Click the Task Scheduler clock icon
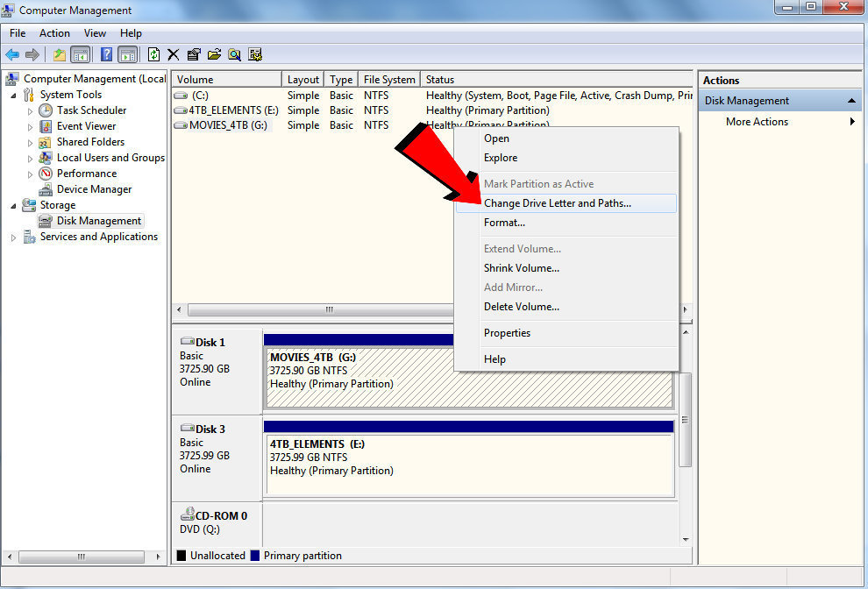This screenshot has width=868, height=589. [x=46, y=110]
